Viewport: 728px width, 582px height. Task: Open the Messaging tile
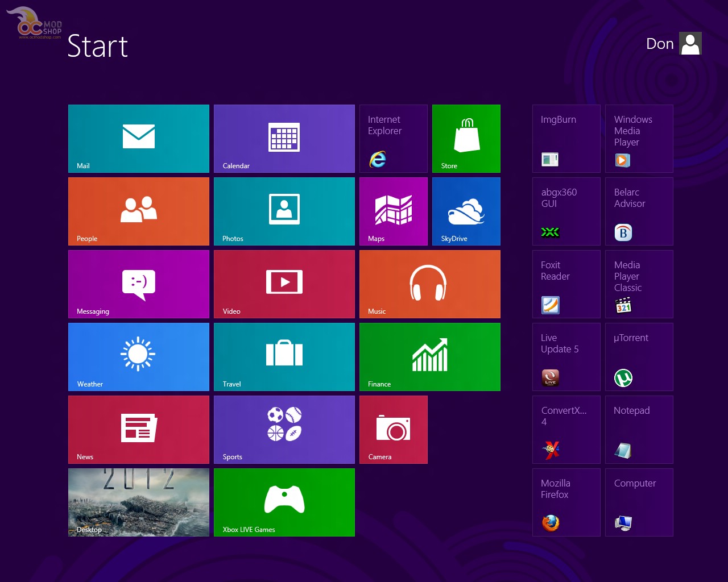tap(139, 284)
